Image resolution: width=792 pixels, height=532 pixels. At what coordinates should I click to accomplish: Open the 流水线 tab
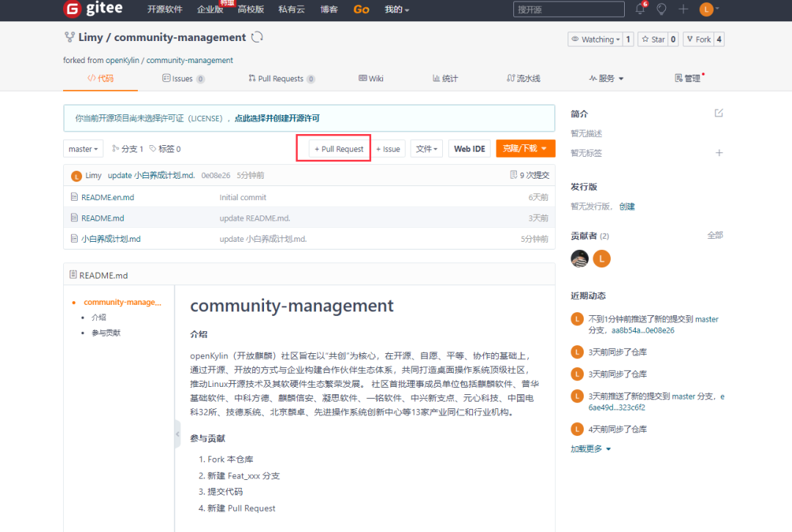pos(524,78)
